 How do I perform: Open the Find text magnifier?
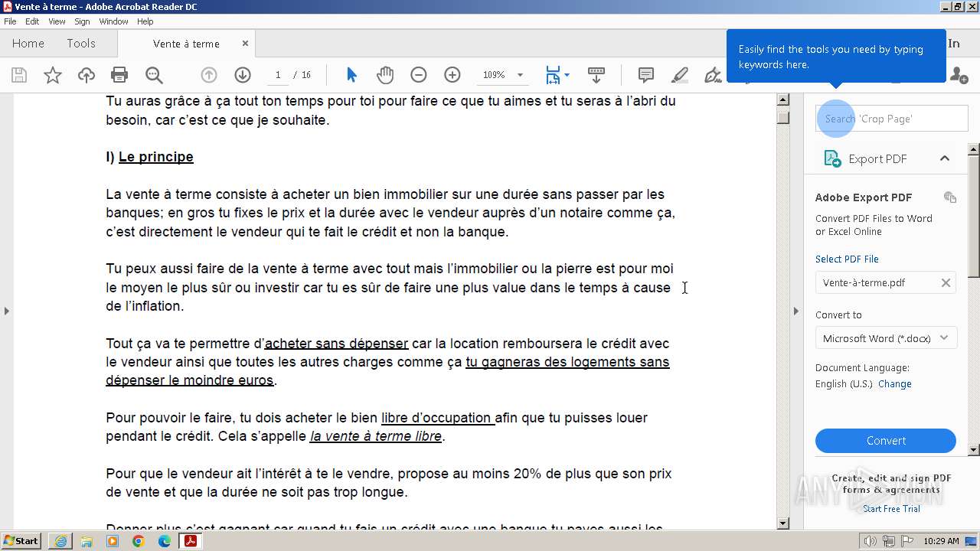point(154,75)
